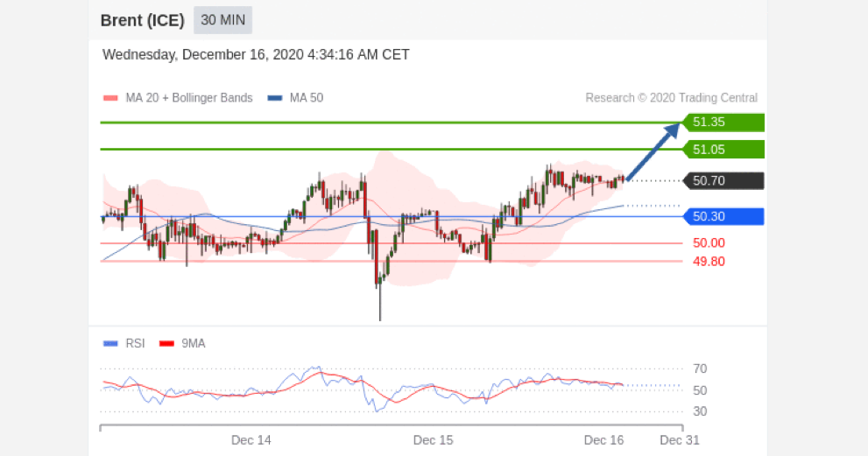The image size is (868, 456).
Task: Click the 50.30 blue pivot price tag
Action: pyautogui.click(x=723, y=216)
